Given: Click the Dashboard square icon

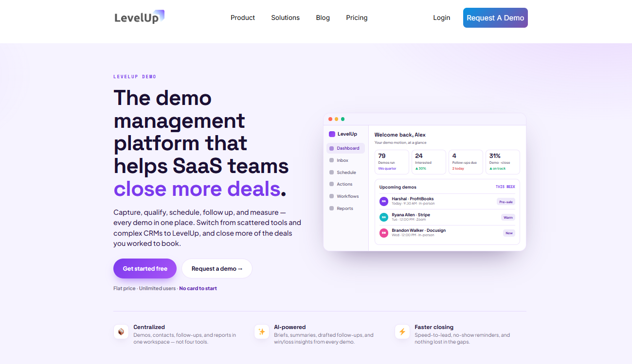Looking at the screenshot, I should click(x=332, y=148).
